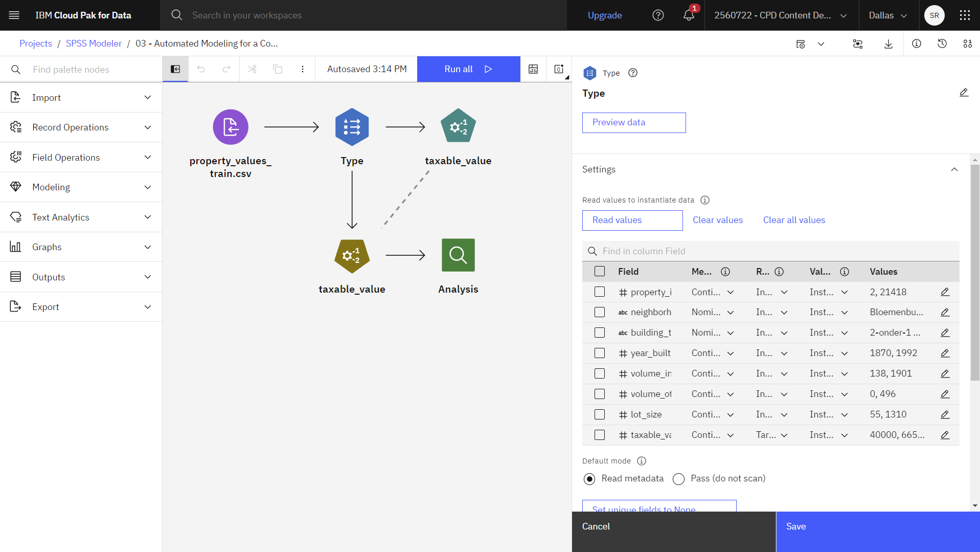Open the data cache table icon
The width and height of the screenshot is (980, 552).
(x=533, y=69)
